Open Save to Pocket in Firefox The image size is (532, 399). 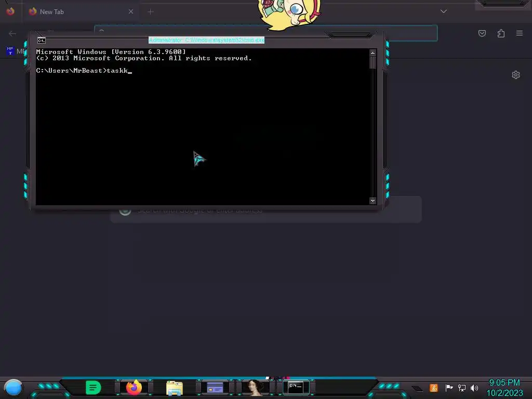click(482, 33)
